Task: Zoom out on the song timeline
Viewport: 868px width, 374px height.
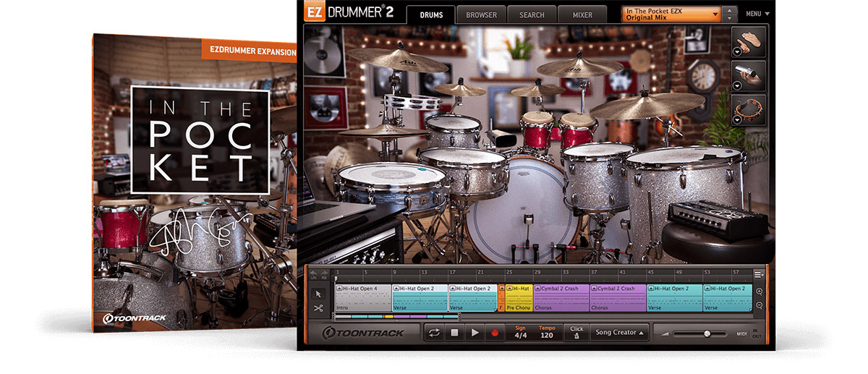Action: (x=759, y=305)
